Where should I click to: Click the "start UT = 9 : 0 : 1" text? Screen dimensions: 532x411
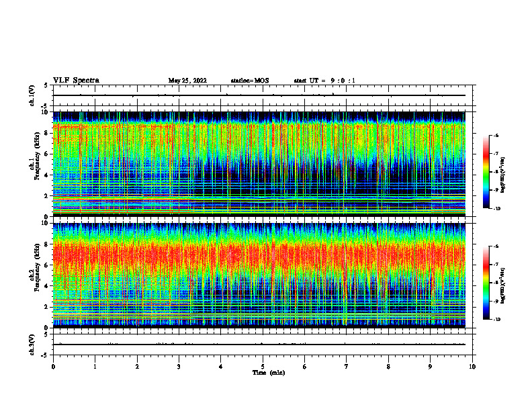324,81
